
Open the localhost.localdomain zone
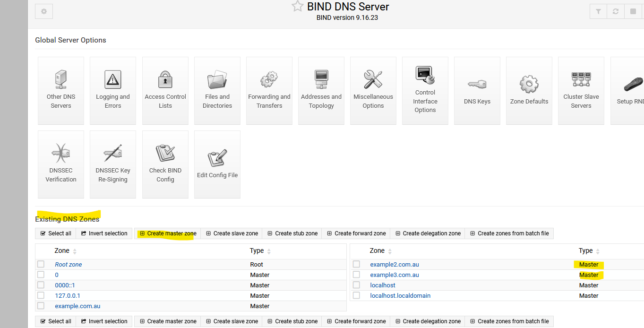[x=400, y=296]
